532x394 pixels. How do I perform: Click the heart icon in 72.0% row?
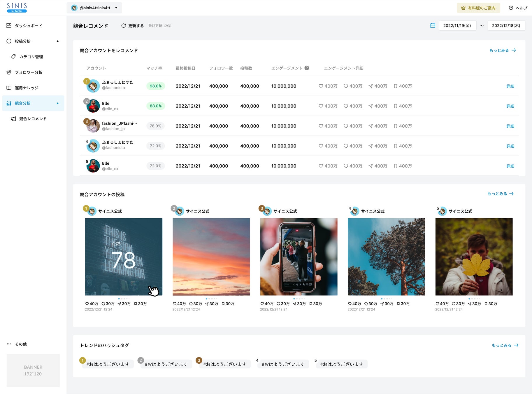point(321,166)
